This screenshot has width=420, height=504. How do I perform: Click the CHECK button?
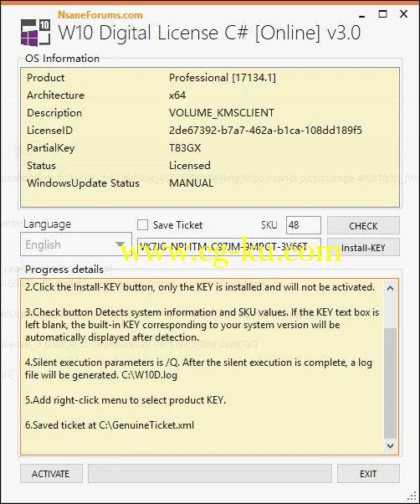(363, 226)
